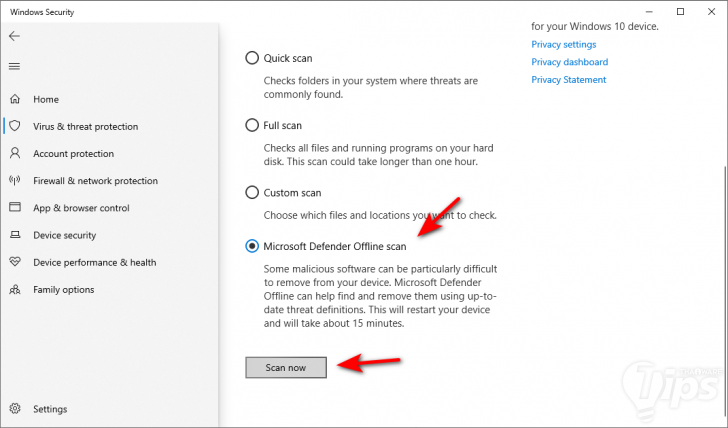The width and height of the screenshot is (728, 428).
Task: Select the Full scan option
Action: pos(252,125)
